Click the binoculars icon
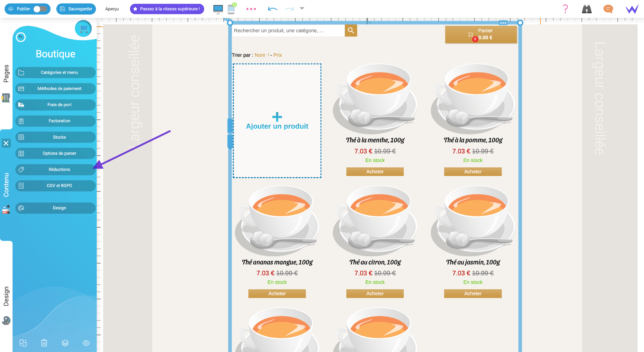Viewport: 644px width, 352px height. click(x=587, y=9)
